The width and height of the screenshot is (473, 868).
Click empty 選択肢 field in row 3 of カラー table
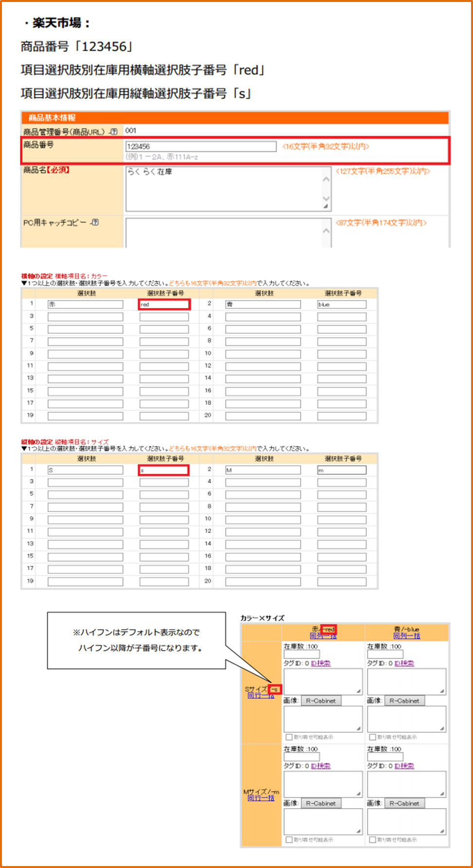[85, 317]
